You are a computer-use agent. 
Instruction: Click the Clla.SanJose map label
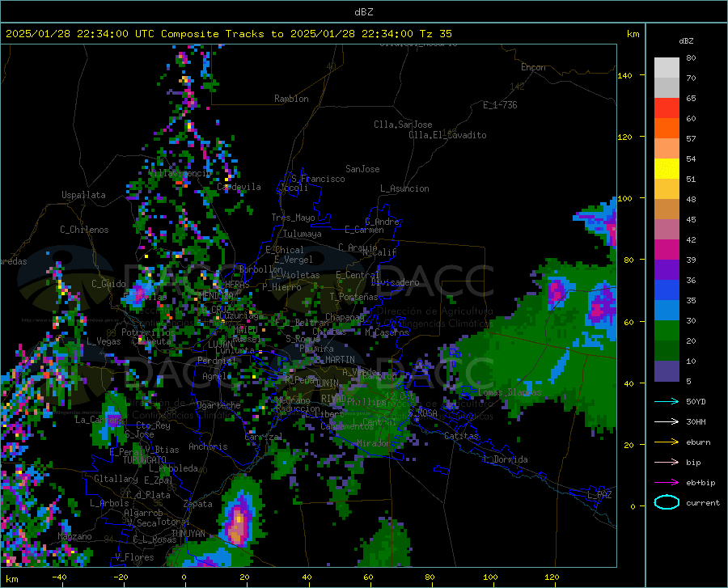tap(403, 125)
